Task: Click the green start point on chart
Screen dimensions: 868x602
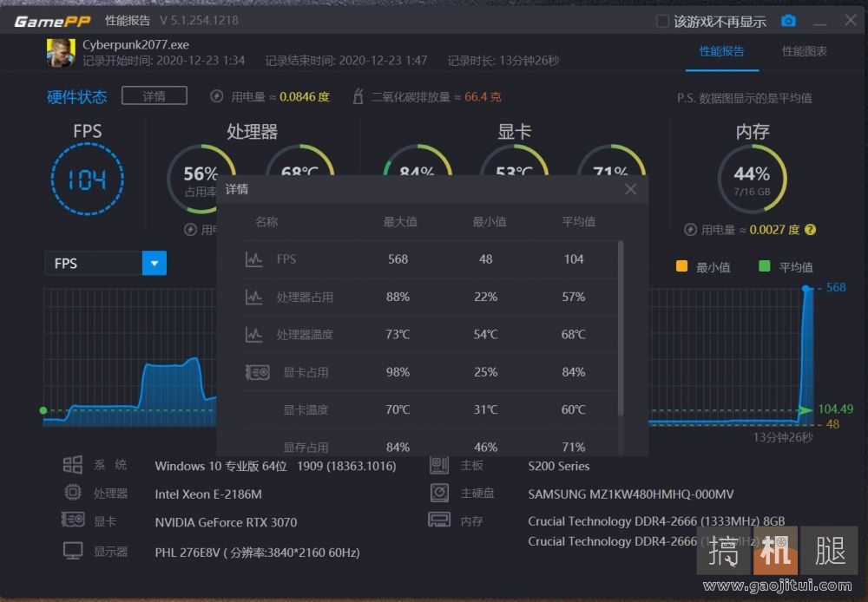Action: [43, 410]
